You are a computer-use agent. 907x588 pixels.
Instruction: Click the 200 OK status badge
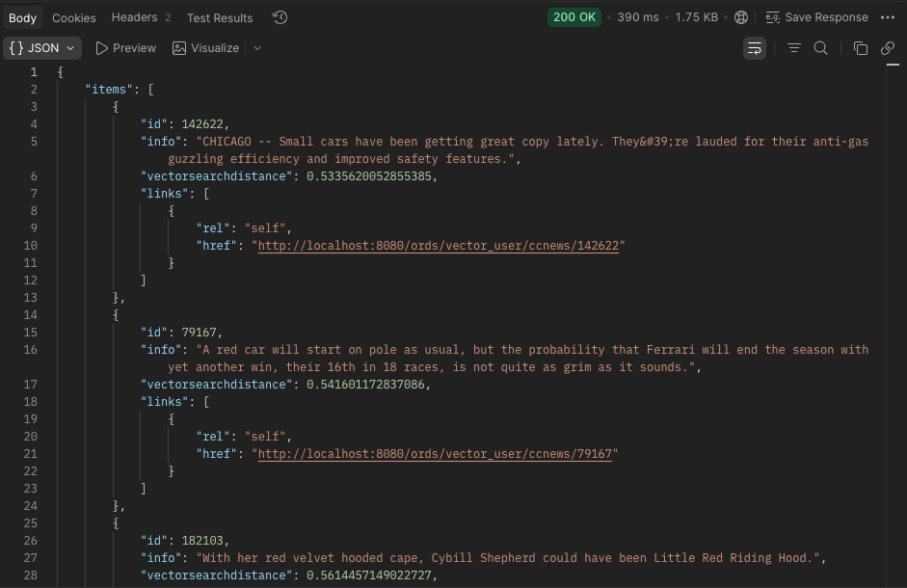click(x=574, y=17)
